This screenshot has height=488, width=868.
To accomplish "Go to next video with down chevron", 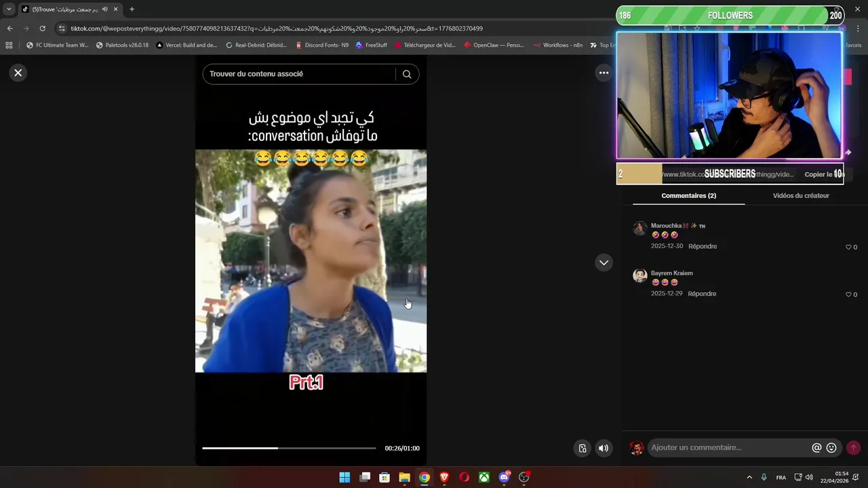I will point(604,262).
